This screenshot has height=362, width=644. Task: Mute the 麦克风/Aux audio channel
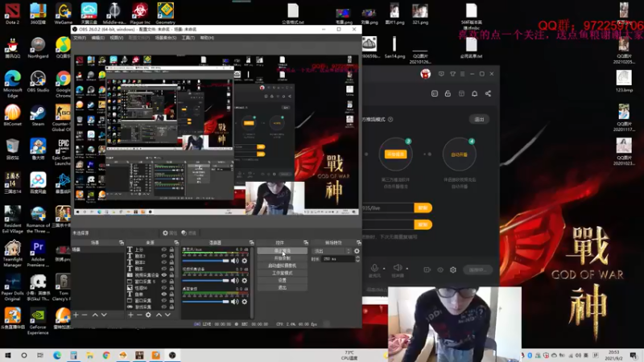234,261
